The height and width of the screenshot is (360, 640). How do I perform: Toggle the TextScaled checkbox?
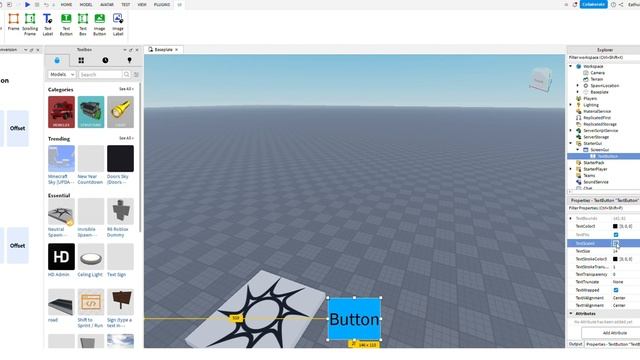point(616,243)
